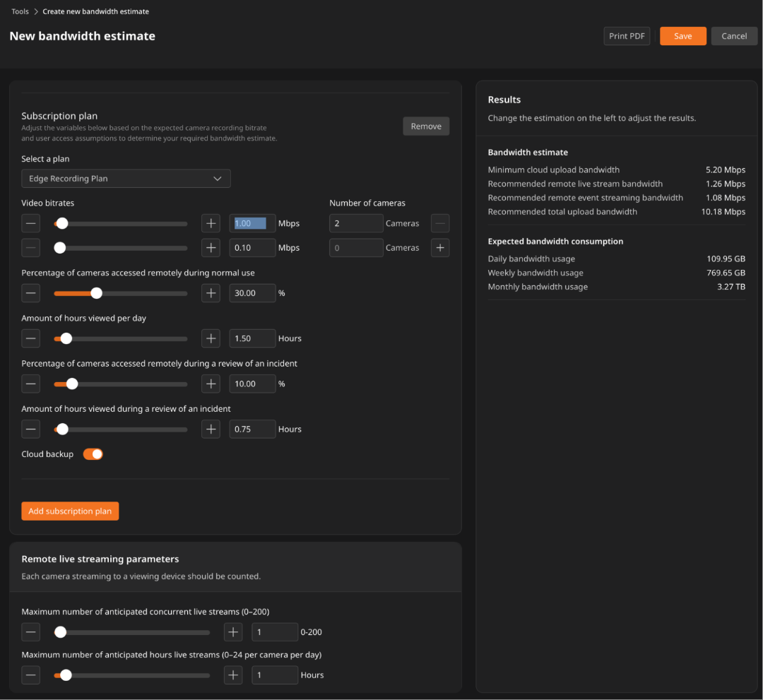Click the 0.75 Hours input field

pos(252,429)
